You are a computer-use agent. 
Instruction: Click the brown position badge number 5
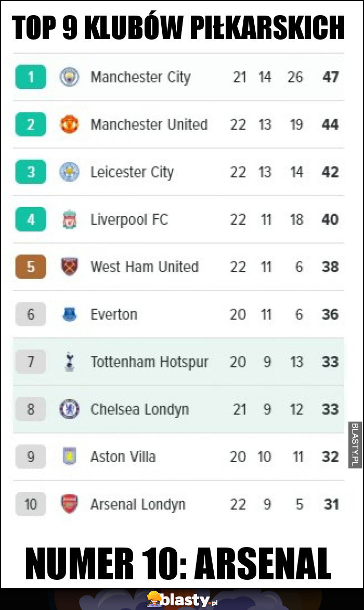[31, 267]
